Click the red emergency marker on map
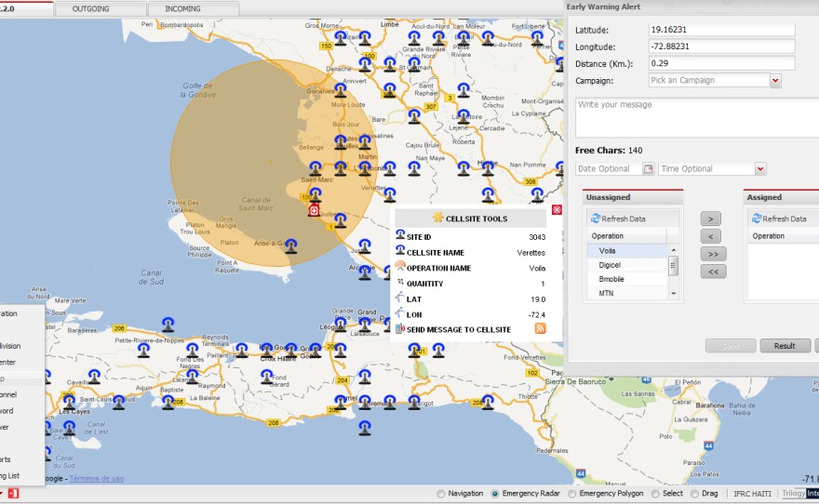The height and width of the screenshot is (504, 819). point(315,212)
